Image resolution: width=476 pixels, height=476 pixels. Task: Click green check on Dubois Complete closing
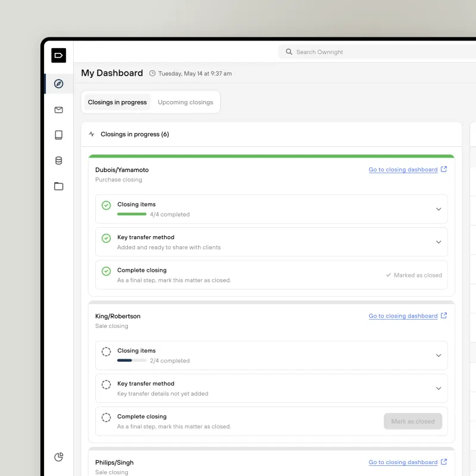(107, 271)
